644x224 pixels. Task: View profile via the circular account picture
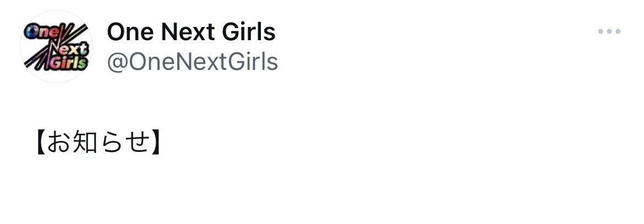click(x=56, y=47)
